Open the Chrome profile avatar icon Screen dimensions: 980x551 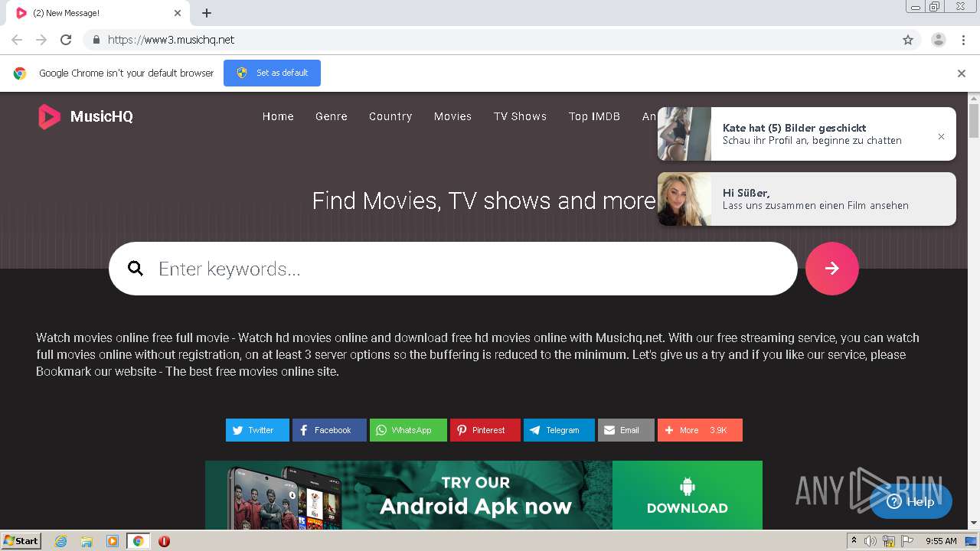pos(939,40)
